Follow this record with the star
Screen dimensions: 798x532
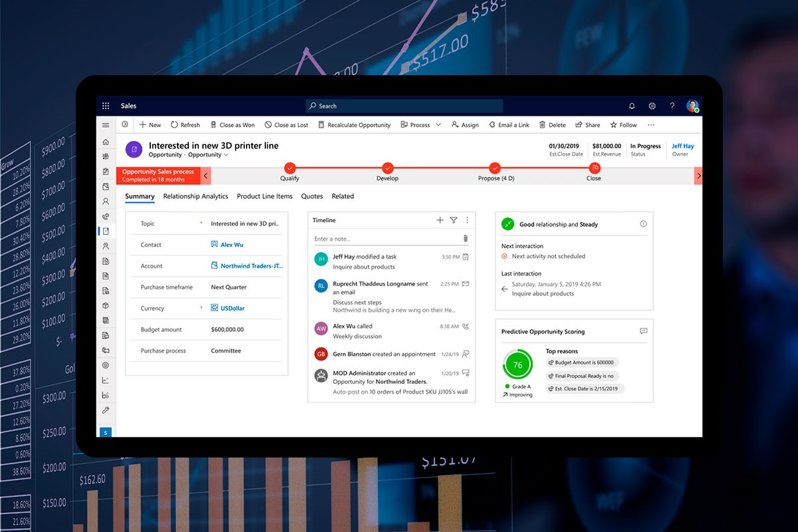[x=624, y=125]
